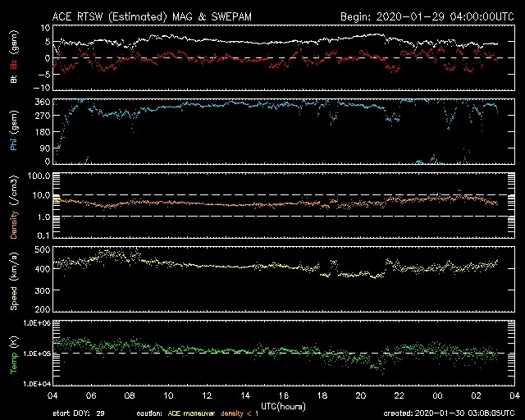Click the 500 tick on Speed axis
The width and height of the screenshot is (525, 420).
point(43,249)
